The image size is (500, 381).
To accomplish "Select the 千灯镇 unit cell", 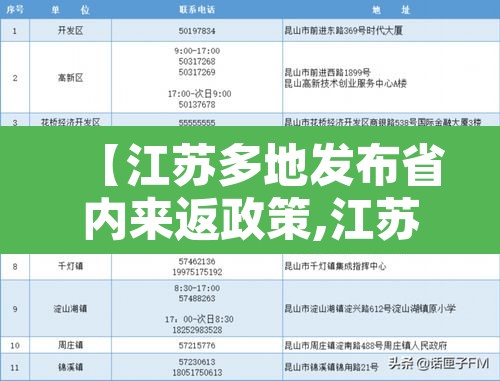I will [x=70, y=266].
